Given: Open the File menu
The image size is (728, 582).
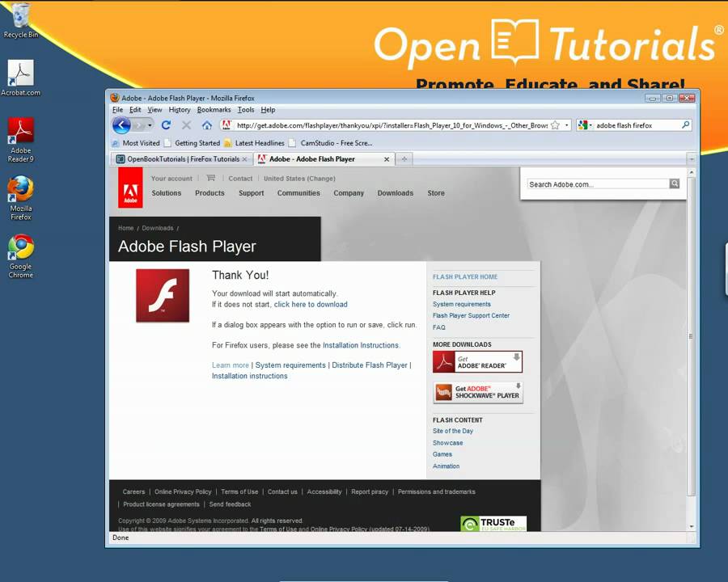Looking at the screenshot, I should tap(117, 110).
